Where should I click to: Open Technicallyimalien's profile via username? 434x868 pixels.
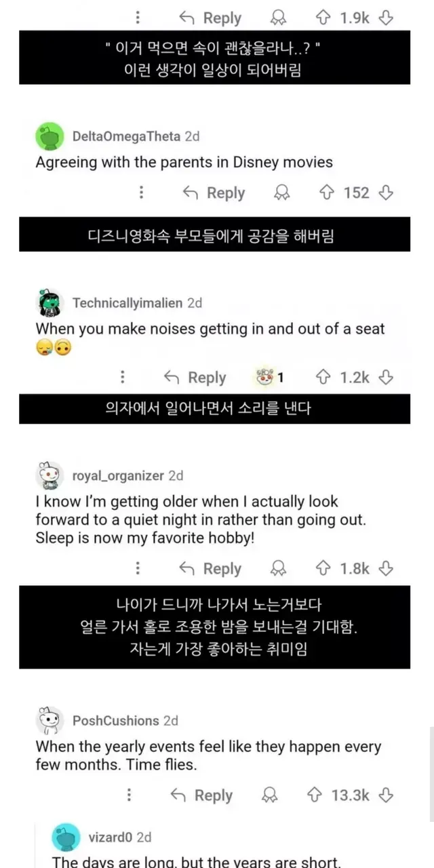click(x=127, y=303)
